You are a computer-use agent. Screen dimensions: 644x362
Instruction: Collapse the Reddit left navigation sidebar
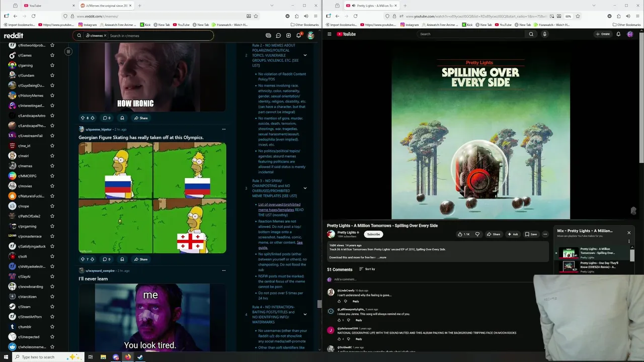[68, 51]
